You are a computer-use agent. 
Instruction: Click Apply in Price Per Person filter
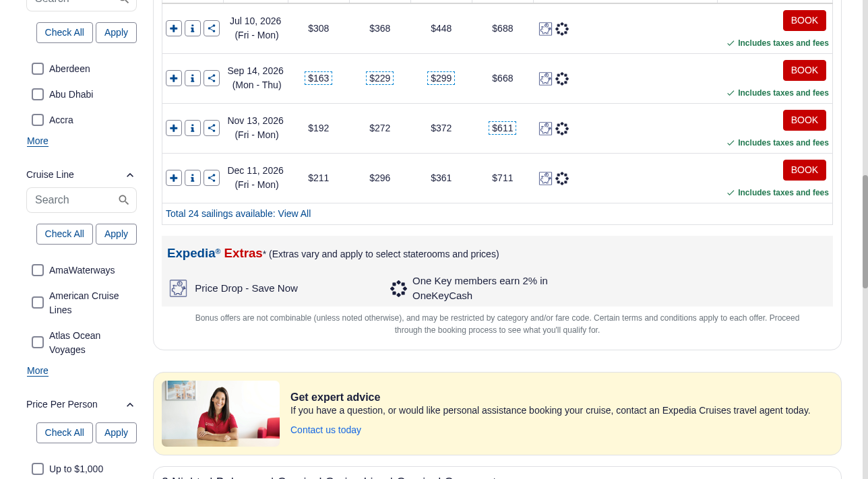[116, 433]
